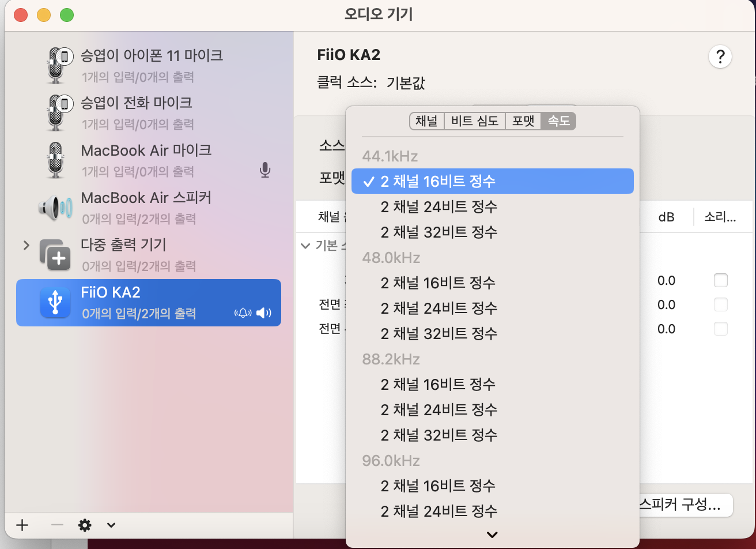Select the MacBook Air 마이크 device name

146,151
